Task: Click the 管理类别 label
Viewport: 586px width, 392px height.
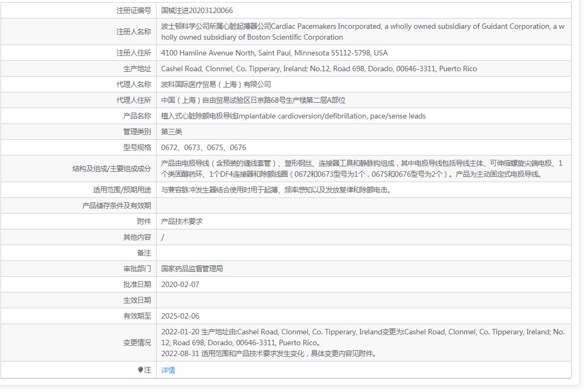Action: pyautogui.click(x=137, y=132)
